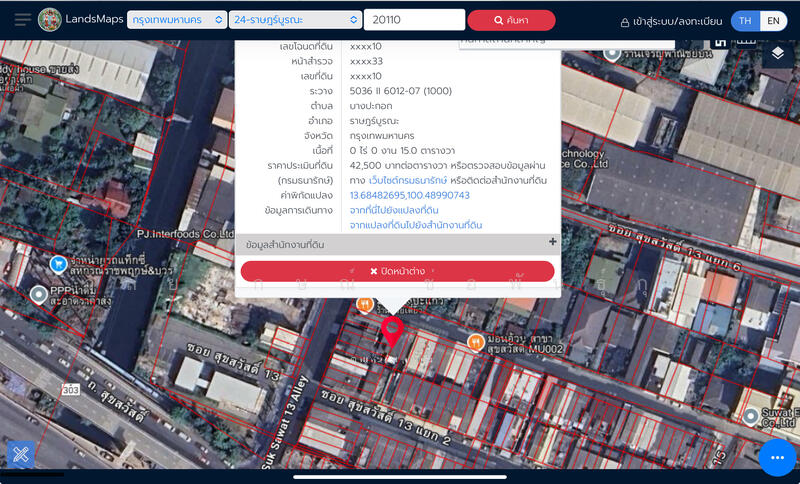800x484 pixels.
Task: Click the Suwat Co.,Ltd place marker
Action: point(751,415)
